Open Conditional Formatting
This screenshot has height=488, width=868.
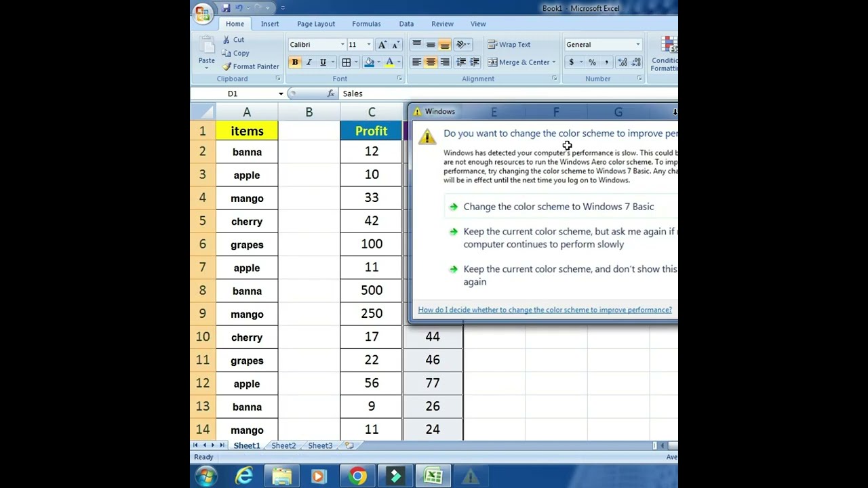coord(665,54)
